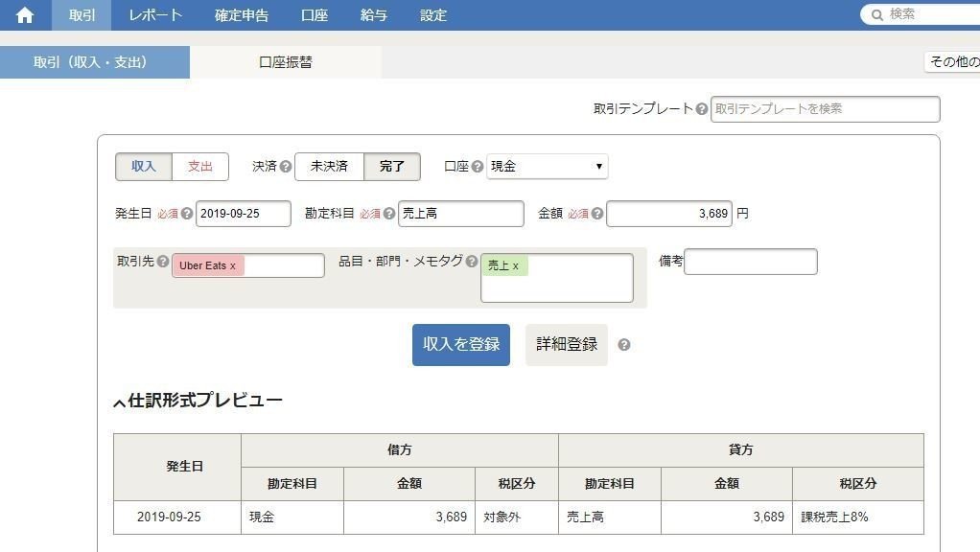Open the 現金 account dropdown

pyautogui.click(x=547, y=166)
